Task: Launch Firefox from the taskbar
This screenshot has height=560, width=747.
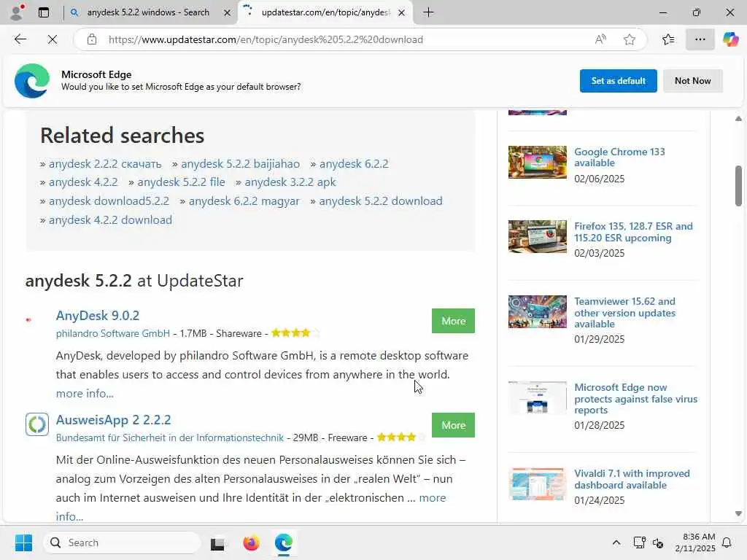Action: (251, 542)
